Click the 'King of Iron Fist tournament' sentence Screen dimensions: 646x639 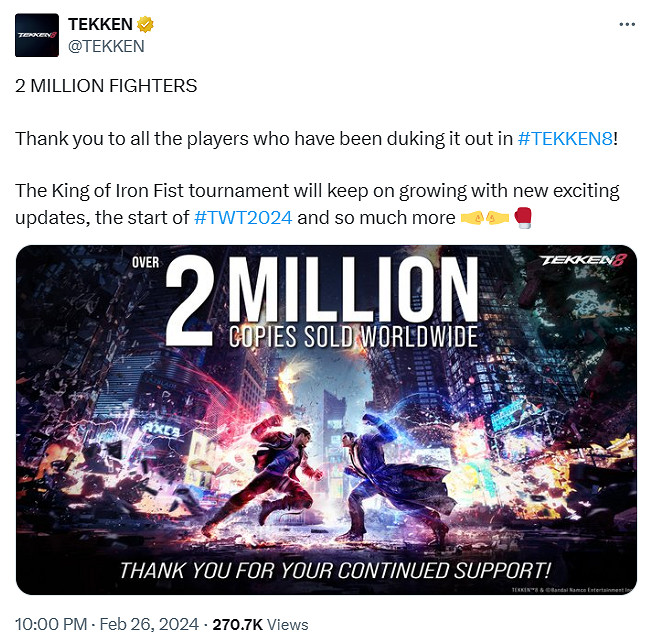click(x=317, y=204)
